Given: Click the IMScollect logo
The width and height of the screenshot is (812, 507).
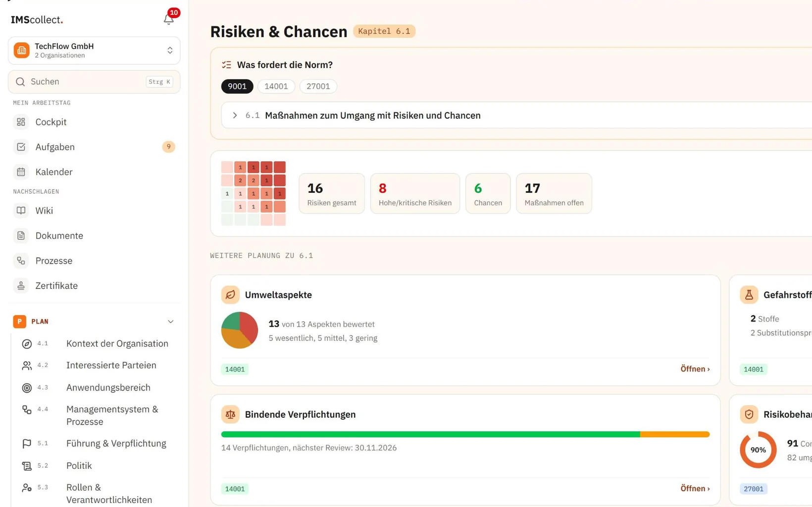Looking at the screenshot, I should point(37,20).
